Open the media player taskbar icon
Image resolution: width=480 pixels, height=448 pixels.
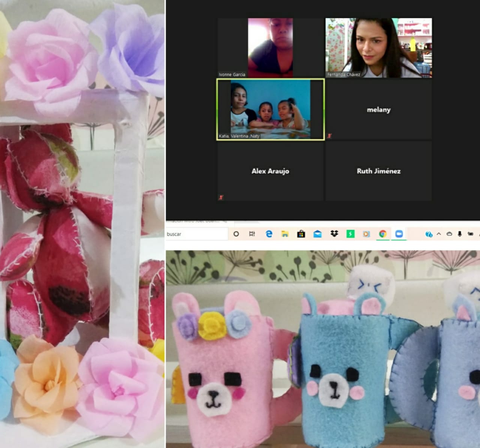pos(366,234)
